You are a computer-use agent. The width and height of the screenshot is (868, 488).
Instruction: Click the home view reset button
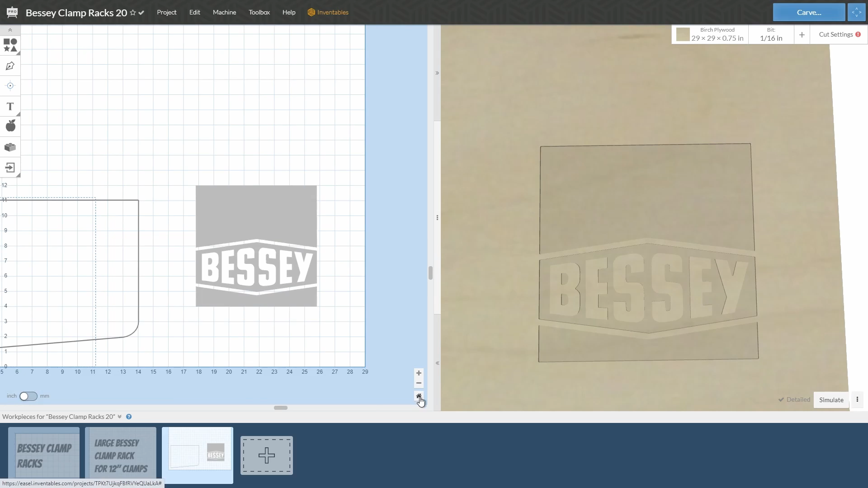coord(419,396)
